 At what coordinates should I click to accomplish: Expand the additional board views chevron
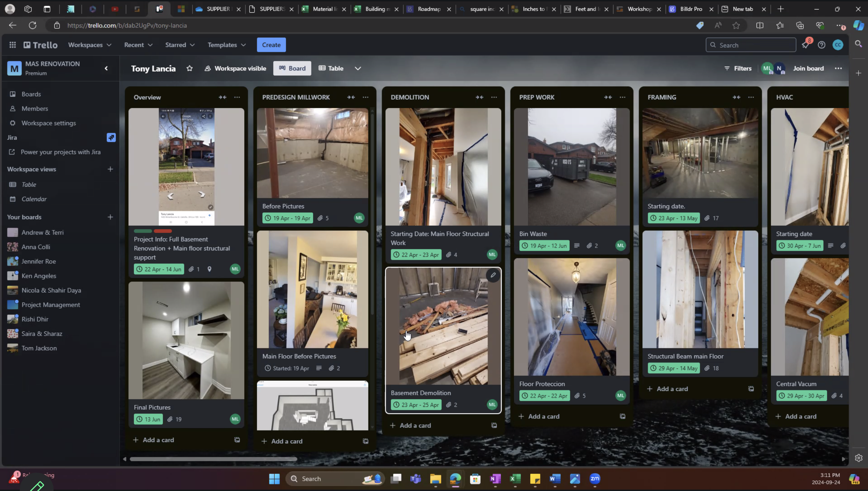click(357, 68)
